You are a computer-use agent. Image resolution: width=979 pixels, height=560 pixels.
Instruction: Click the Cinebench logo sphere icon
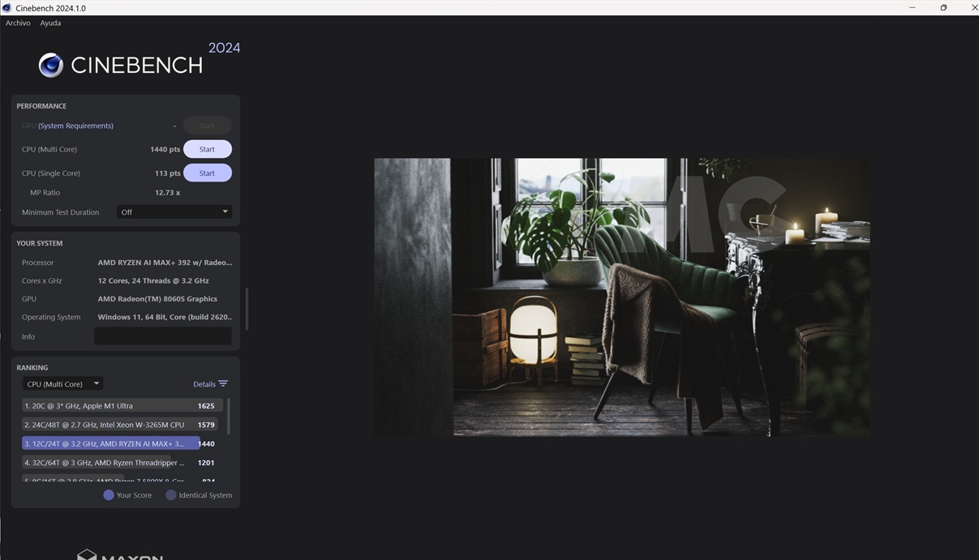51,65
